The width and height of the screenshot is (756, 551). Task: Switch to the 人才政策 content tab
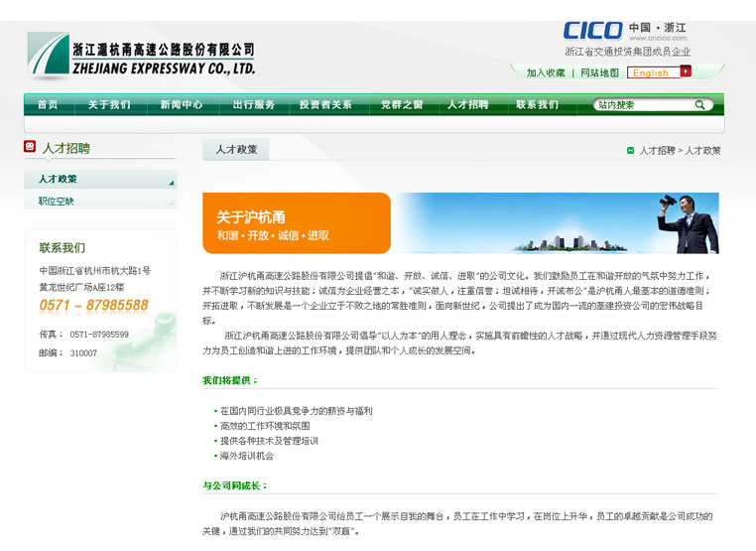click(236, 150)
